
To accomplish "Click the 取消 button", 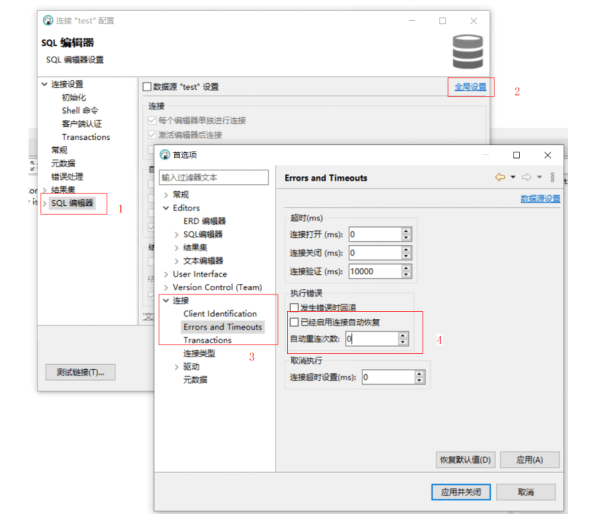I will (x=526, y=492).
